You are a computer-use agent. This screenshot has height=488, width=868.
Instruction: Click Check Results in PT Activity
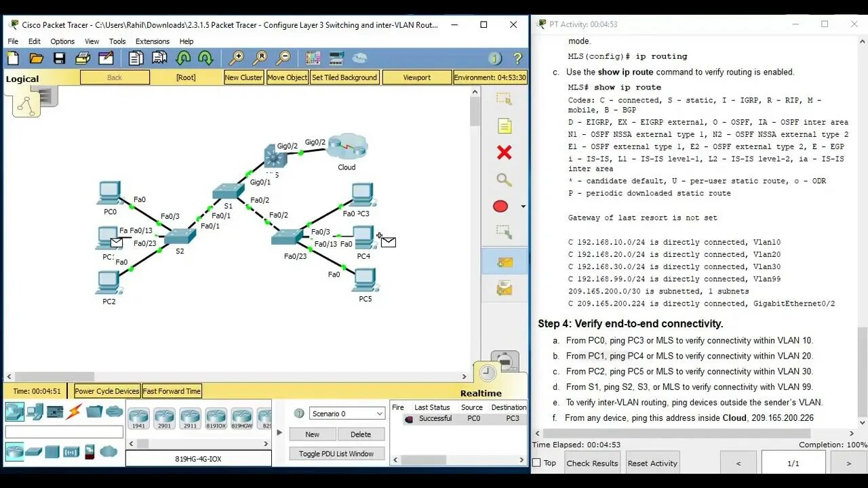(593, 464)
